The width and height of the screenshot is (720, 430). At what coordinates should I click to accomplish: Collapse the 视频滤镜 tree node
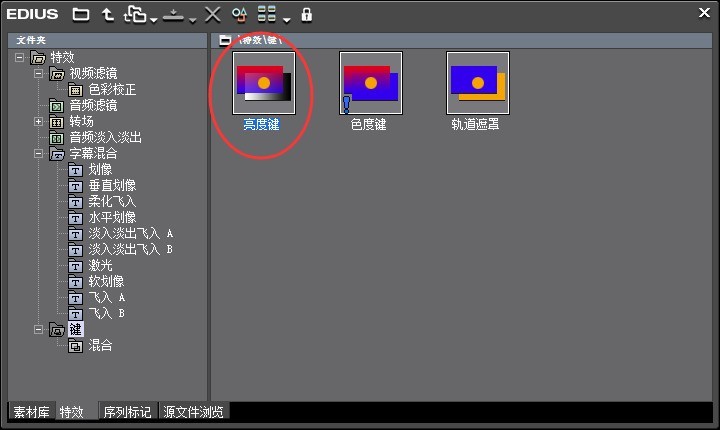tap(39, 74)
